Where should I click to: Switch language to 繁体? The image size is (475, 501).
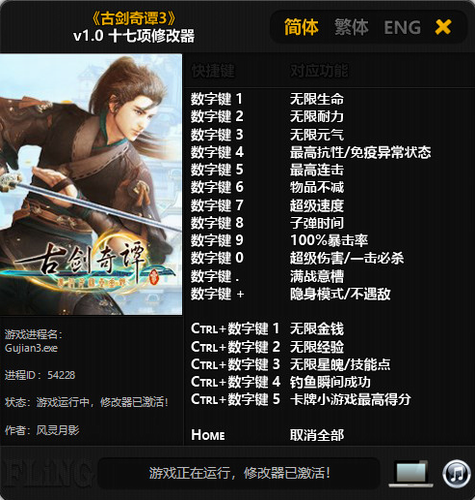point(351,27)
